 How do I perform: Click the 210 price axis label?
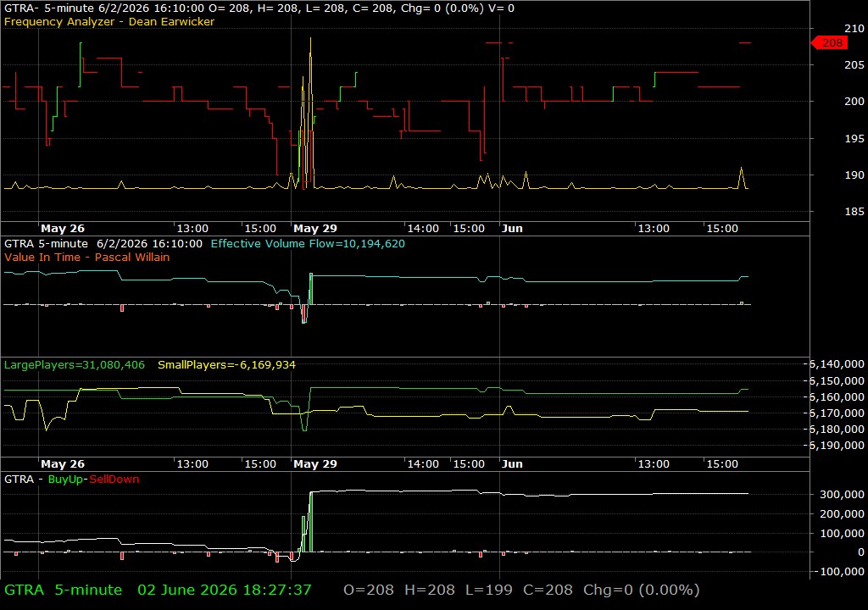tap(854, 28)
